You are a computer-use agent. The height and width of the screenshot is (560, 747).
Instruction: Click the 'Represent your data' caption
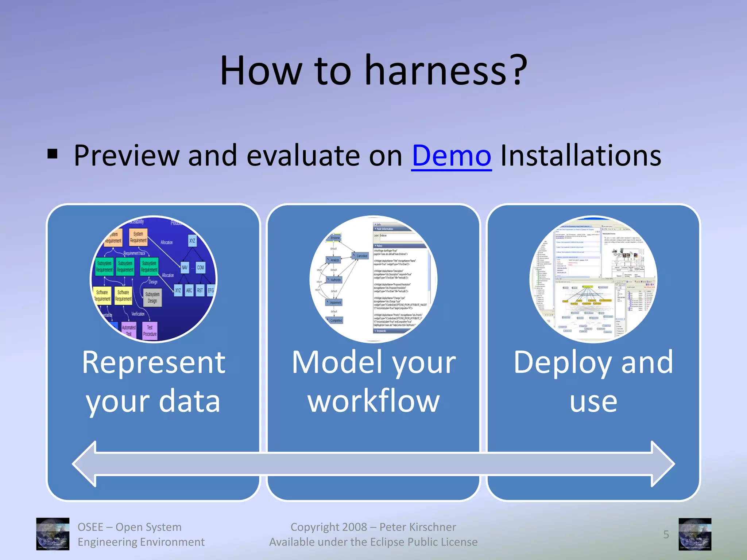point(154,381)
